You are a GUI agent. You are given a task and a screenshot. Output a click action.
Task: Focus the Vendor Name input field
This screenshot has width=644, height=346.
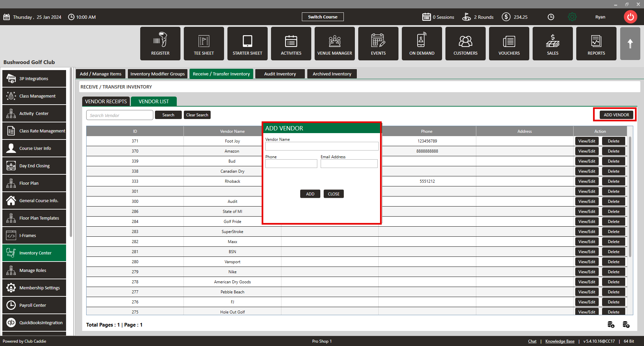tap(322, 146)
